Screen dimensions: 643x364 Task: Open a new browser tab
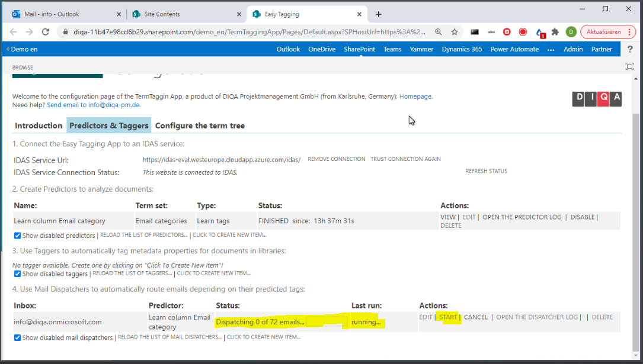379,14
